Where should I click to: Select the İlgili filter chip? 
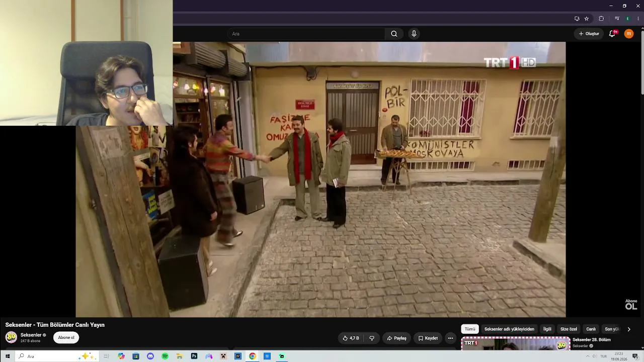click(547, 329)
